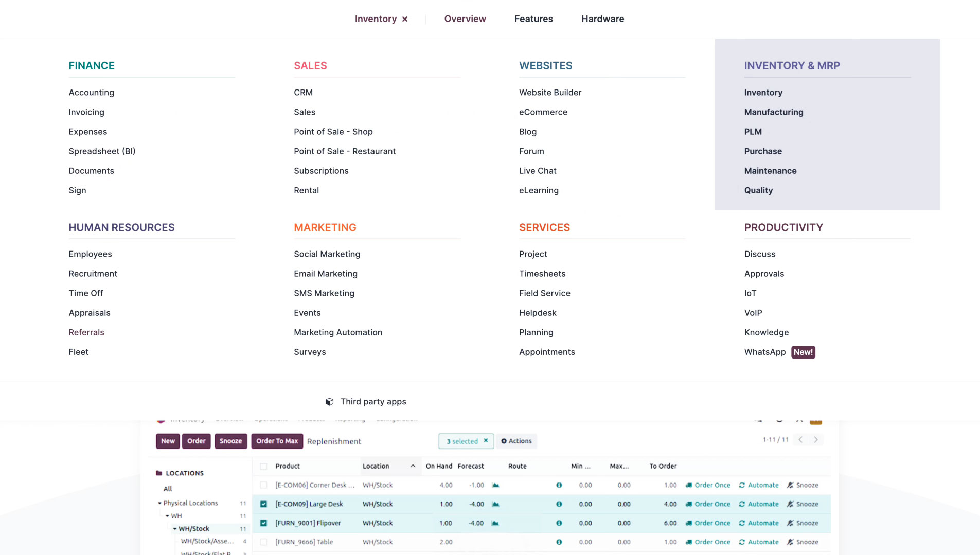Collapse the WH/Stock tree node
Viewport: 980px width, 555px height.
[x=175, y=529]
